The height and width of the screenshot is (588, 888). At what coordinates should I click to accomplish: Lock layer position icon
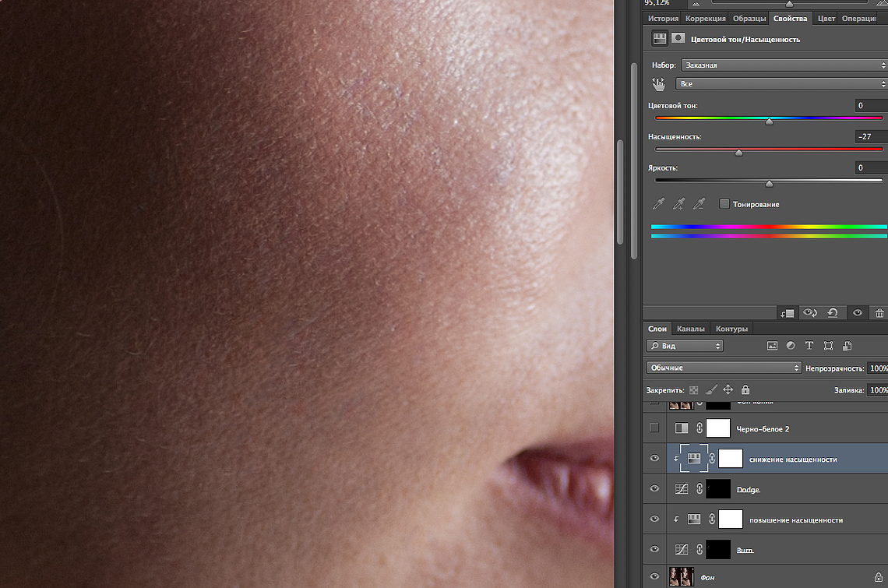[x=728, y=389]
